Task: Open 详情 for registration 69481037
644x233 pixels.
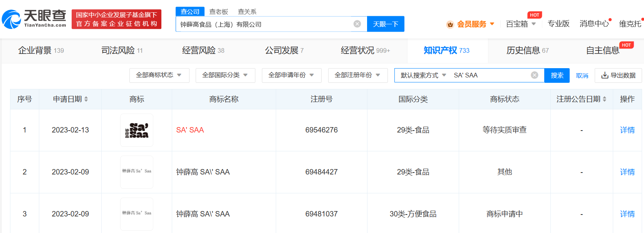Action: 627,214
